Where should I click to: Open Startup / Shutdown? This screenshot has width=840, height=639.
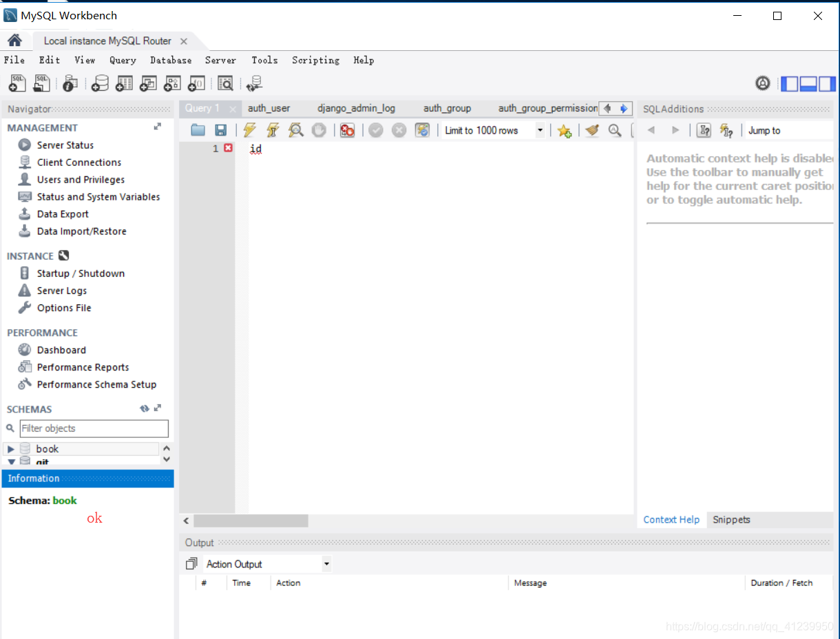[81, 273]
